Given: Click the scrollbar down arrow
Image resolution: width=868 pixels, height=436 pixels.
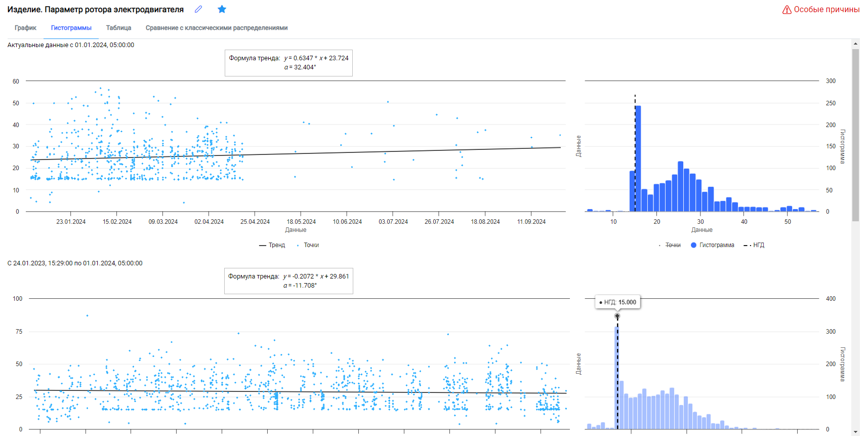Looking at the screenshot, I should click(x=855, y=432).
